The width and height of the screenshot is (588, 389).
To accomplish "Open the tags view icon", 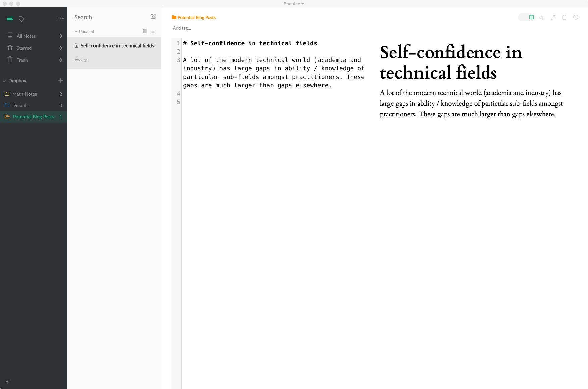I will pos(22,19).
